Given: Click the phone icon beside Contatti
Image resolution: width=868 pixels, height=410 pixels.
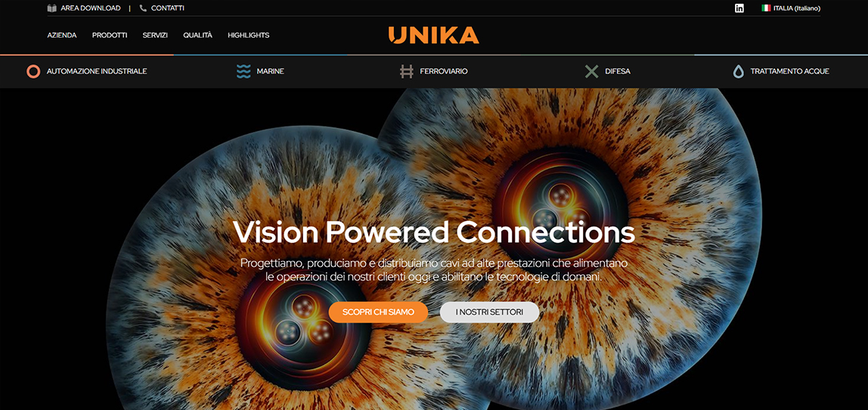Looking at the screenshot, I should [x=144, y=8].
